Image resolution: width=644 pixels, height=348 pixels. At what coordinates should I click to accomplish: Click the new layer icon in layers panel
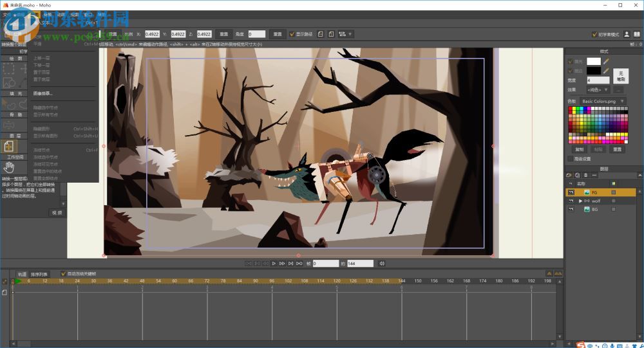tap(570, 175)
